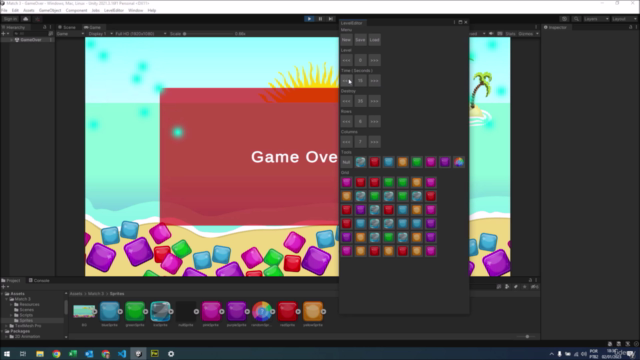Select the random color wheel tool
Image resolution: width=640 pixels, height=360 pixels.
tap(459, 162)
